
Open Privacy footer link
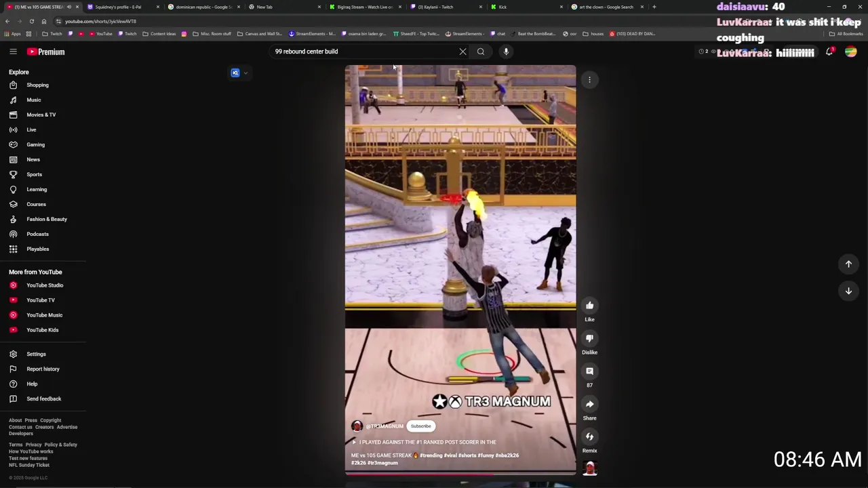point(33,445)
